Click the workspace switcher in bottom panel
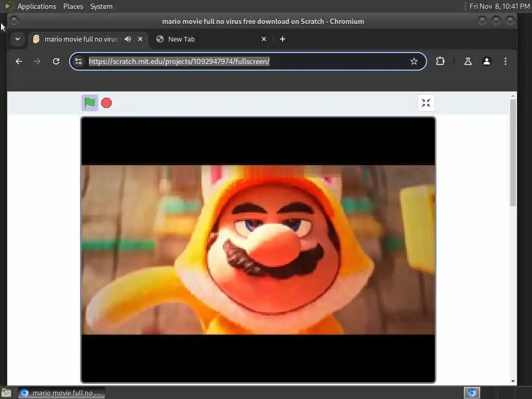 472,393
